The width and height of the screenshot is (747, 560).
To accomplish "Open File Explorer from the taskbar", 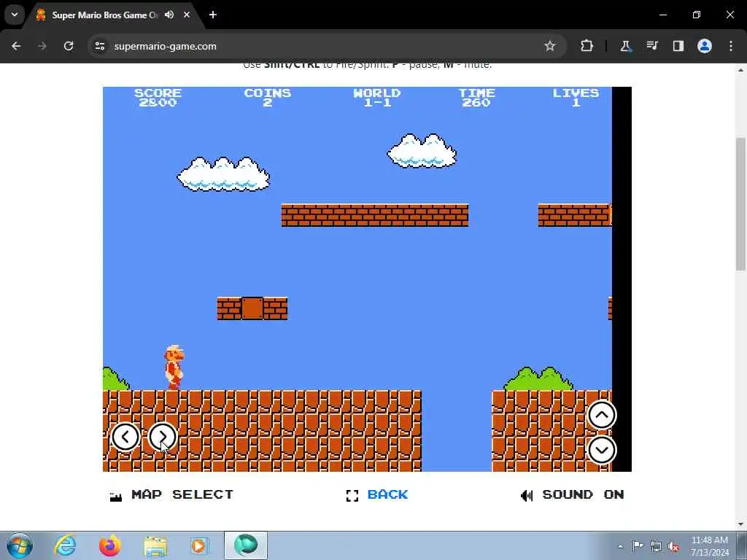I will pyautogui.click(x=155, y=546).
